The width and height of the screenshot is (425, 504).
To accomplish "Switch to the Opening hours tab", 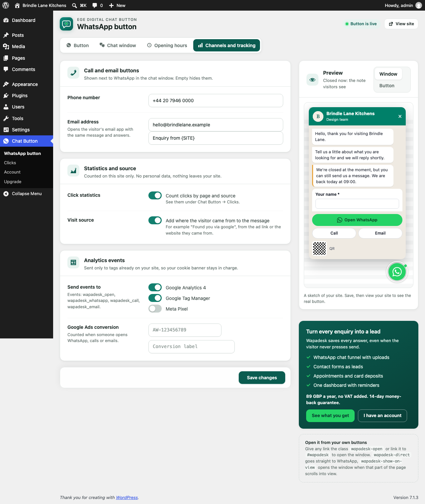I will pos(167,45).
